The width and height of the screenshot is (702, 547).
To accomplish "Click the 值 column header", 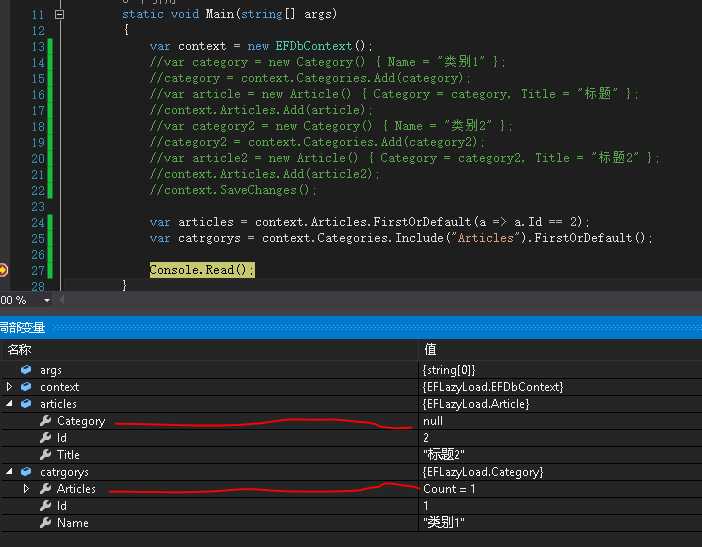I will [430, 350].
